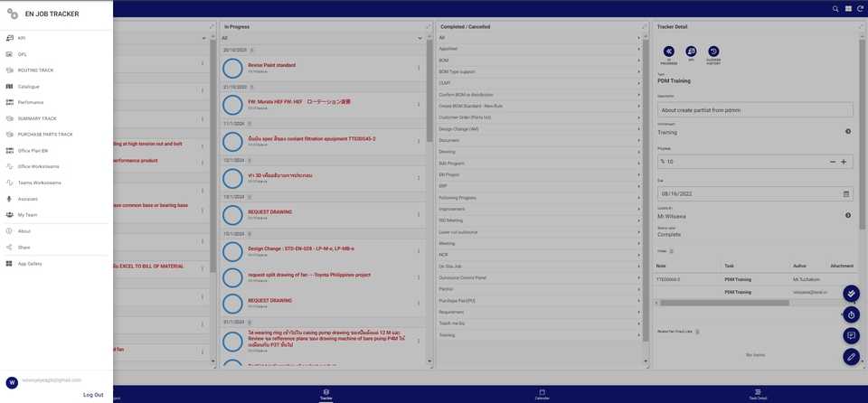The height and width of the screenshot is (403, 868).
Task: Click the Office Workstreams chart icon
Action: tap(9, 166)
